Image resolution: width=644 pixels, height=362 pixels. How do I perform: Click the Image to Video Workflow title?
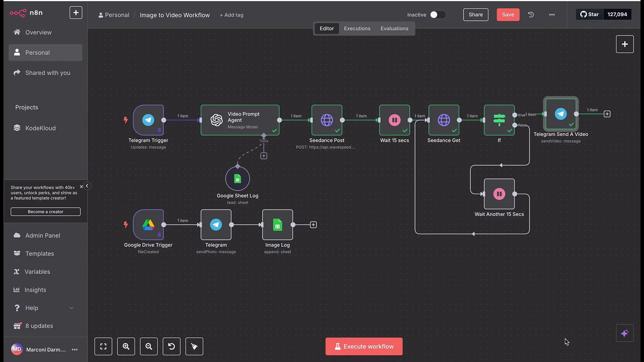[x=174, y=15]
